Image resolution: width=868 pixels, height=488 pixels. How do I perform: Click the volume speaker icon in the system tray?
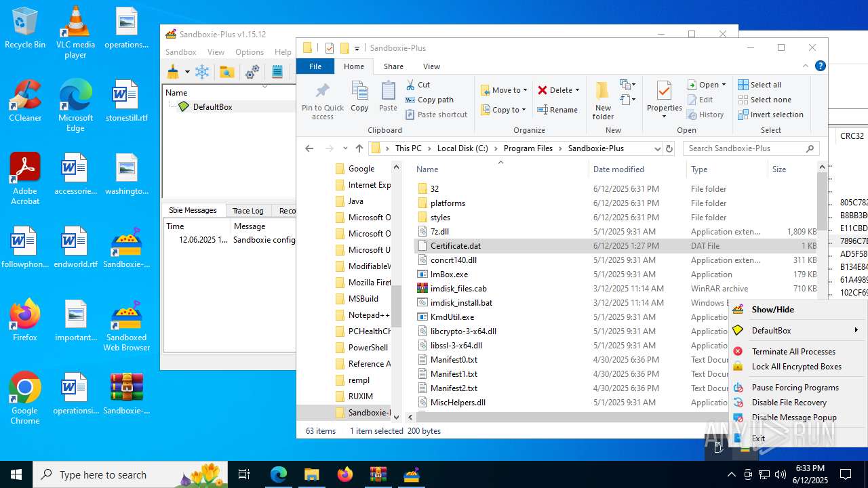pos(780,474)
